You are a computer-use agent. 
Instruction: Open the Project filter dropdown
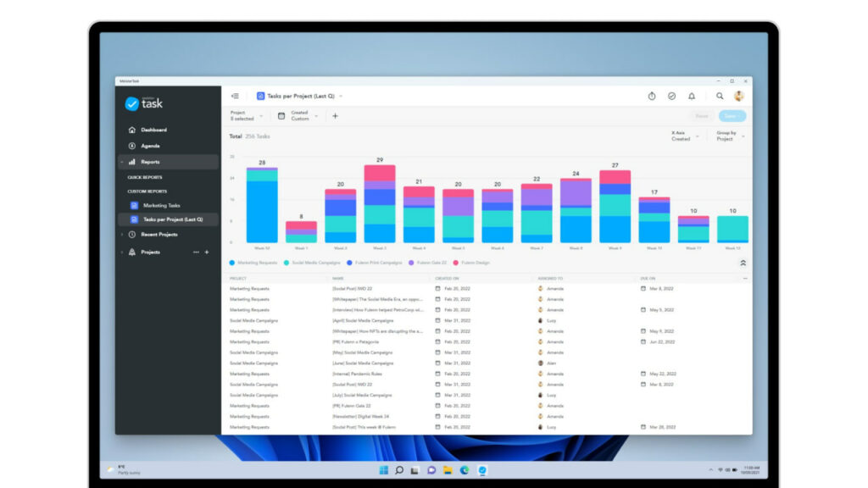pyautogui.click(x=247, y=115)
